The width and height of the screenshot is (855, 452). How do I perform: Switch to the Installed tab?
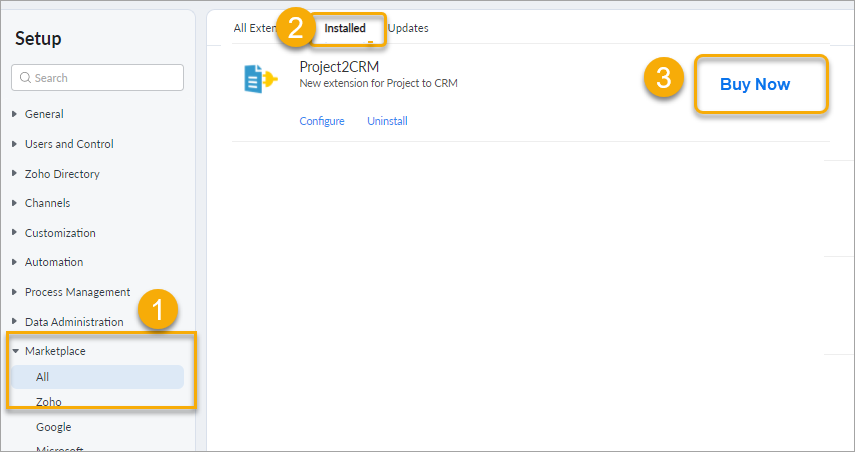coord(345,28)
